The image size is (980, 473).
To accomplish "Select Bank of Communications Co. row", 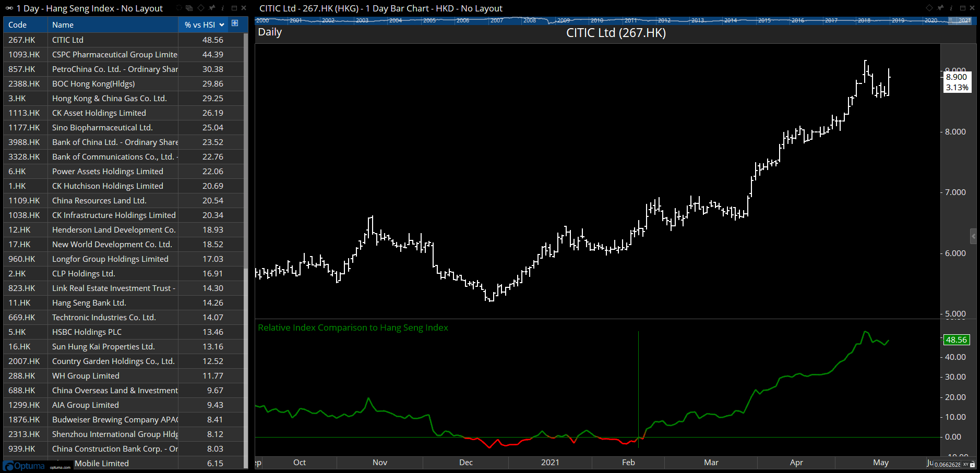I will coord(124,156).
